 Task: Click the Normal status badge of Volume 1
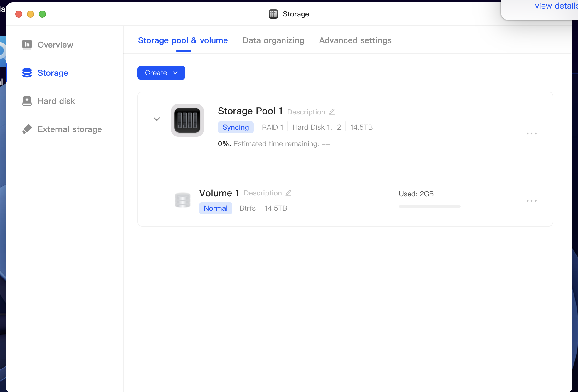[x=216, y=208]
